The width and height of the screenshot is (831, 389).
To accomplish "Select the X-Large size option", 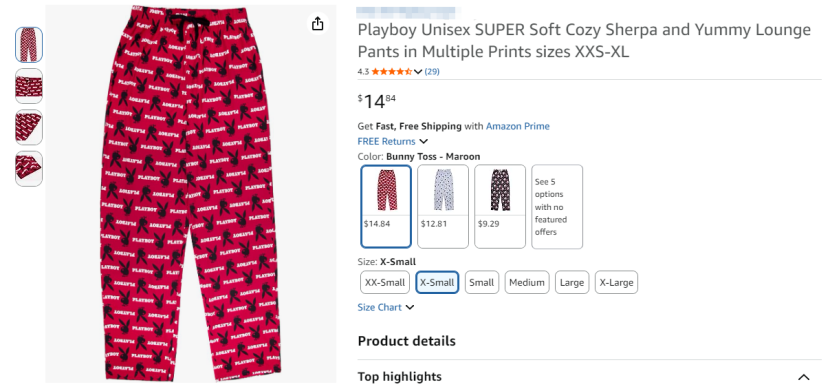I will coord(616,282).
